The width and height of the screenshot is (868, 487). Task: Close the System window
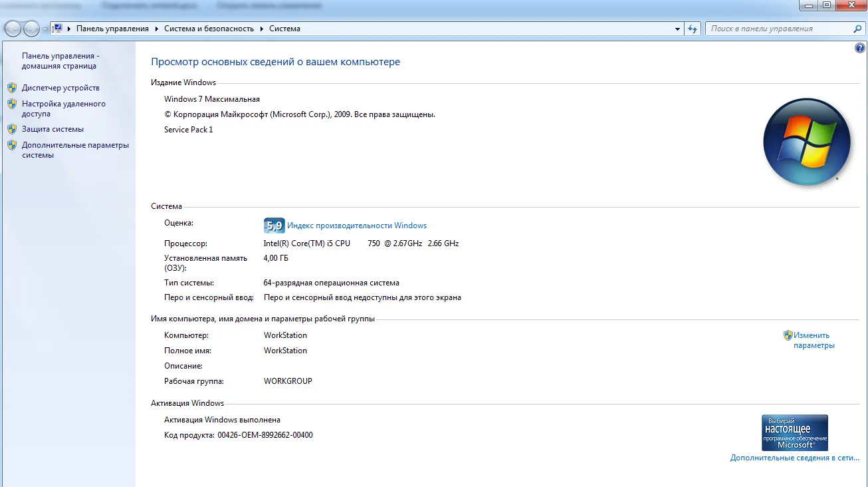pyautogui.click(x=850, y=5)
